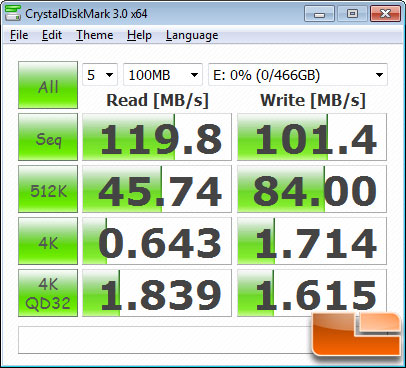
Task: Expand the E: drive selection dropdown
Action: point(298,75)
